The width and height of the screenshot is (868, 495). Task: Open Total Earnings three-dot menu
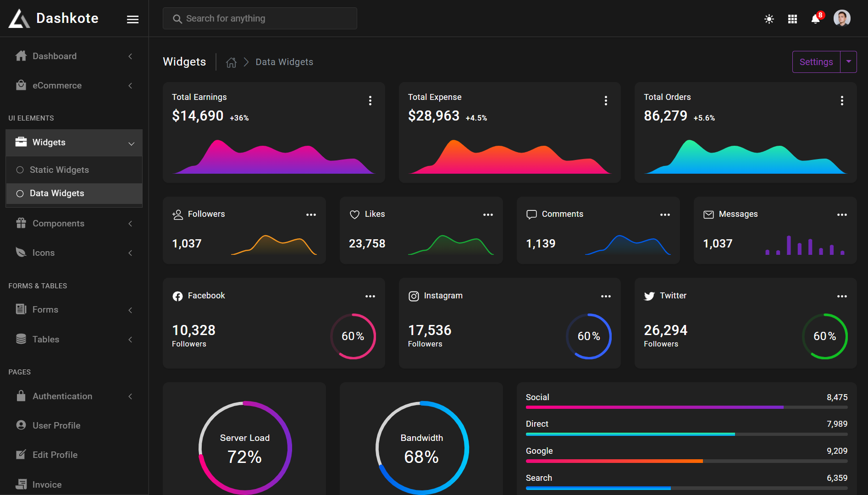click(370, 101)
